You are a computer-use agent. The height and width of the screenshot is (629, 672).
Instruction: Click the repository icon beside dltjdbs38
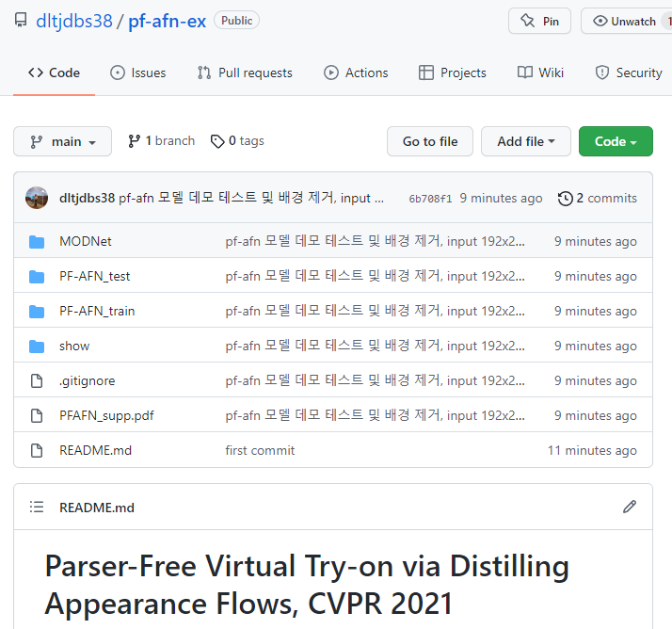pos(21,20)
